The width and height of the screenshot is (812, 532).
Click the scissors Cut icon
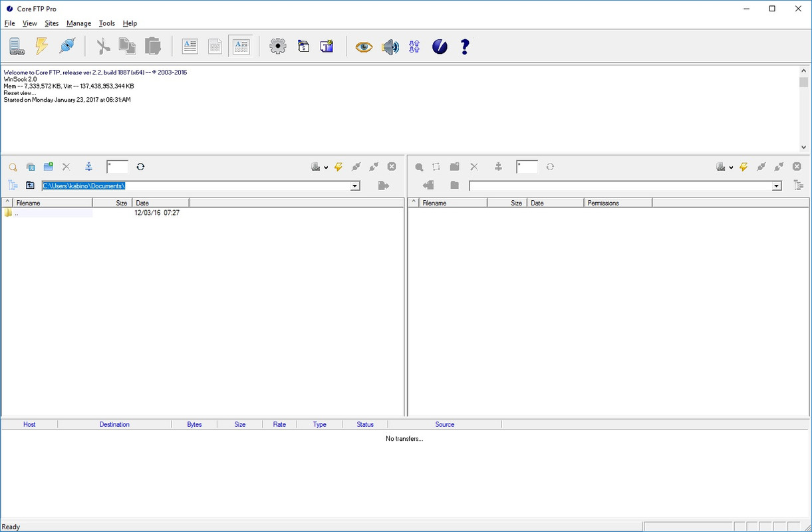point(103,47)
